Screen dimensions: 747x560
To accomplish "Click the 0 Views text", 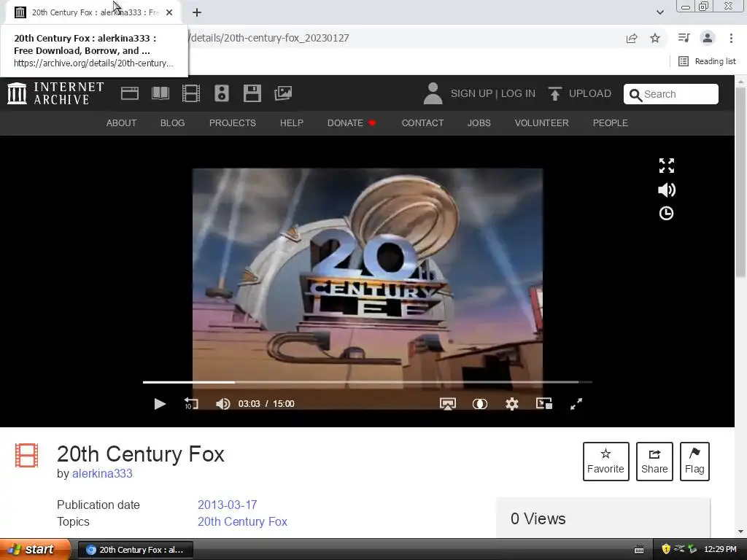I will [x=538, y=518].
